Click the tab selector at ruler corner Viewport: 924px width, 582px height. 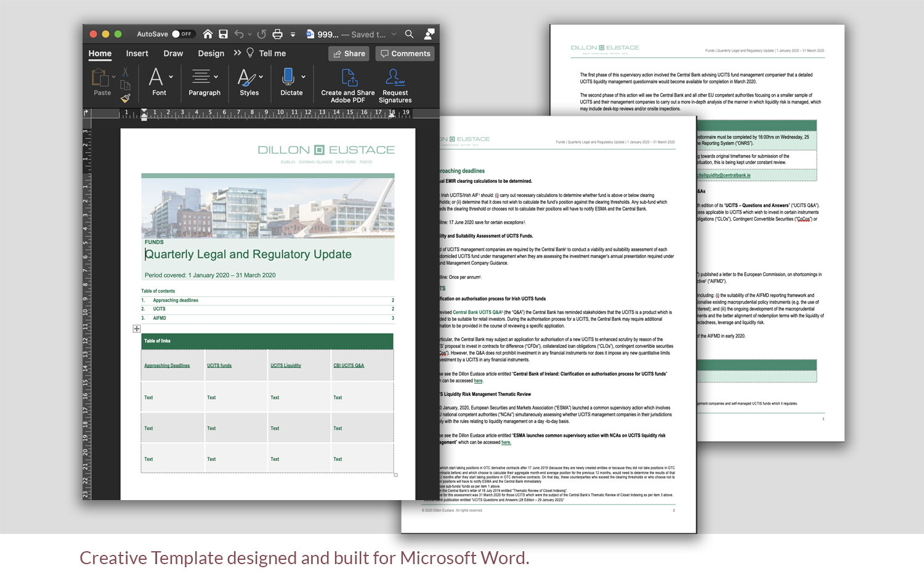point(86,113)
